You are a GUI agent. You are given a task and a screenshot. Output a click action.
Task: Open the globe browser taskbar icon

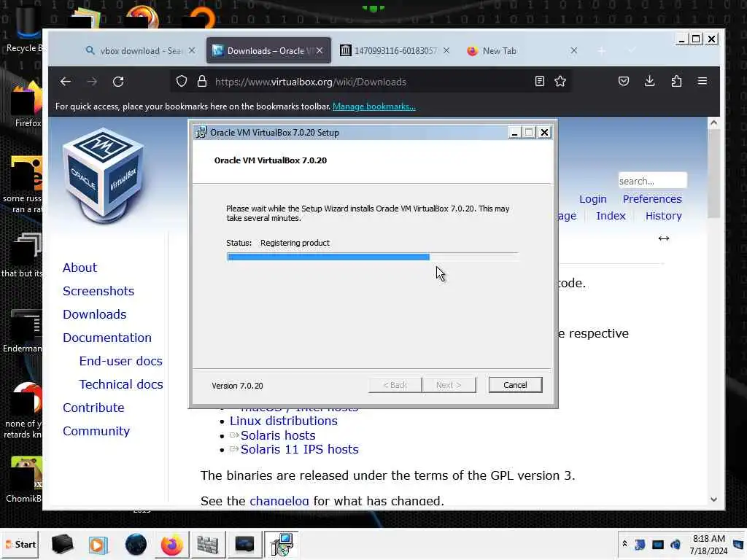[x=136, y=544]
